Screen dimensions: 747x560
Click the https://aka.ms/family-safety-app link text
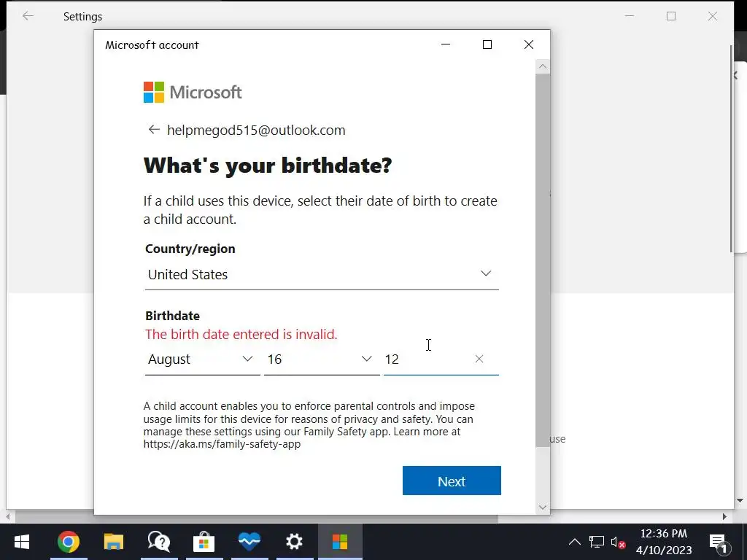coord(222,444)
